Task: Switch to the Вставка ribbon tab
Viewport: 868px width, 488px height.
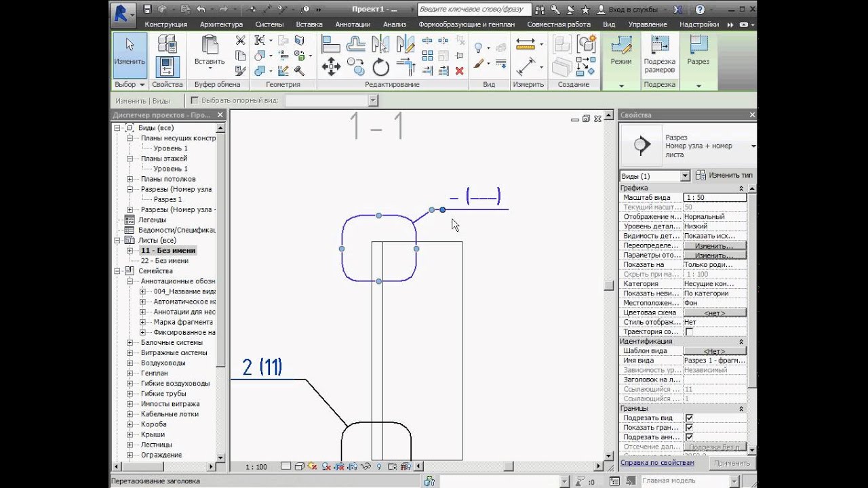Action: click(x=309, y=24)
